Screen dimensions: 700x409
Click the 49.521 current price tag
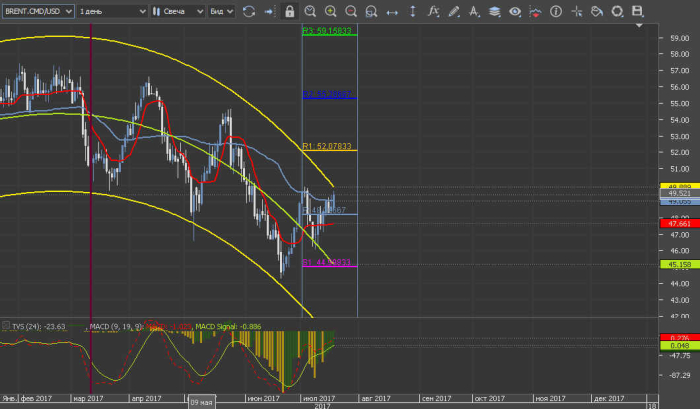coord(679,193)
